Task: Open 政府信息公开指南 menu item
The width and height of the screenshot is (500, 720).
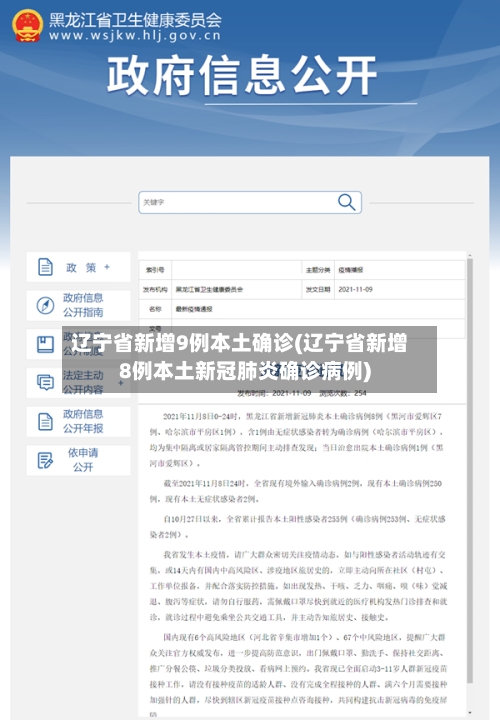Action: [x=79, y=305]
